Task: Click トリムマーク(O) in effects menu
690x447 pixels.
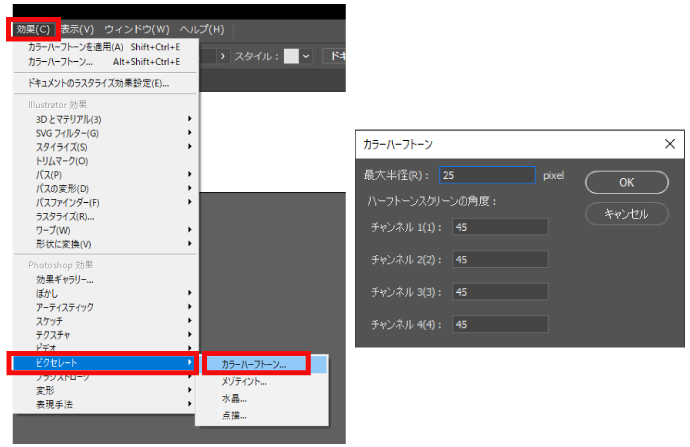Action: [x=62, y=161]
